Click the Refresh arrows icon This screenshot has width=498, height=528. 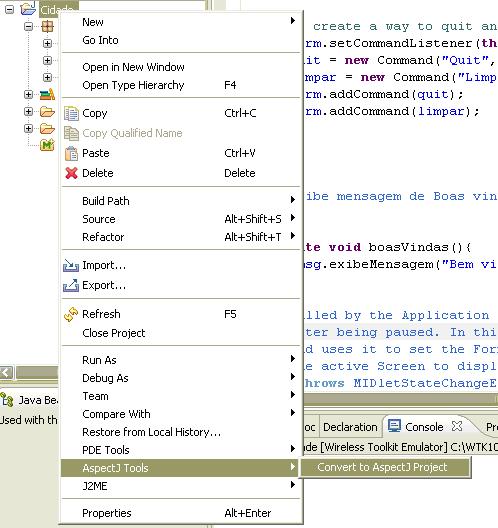(71, 314)
